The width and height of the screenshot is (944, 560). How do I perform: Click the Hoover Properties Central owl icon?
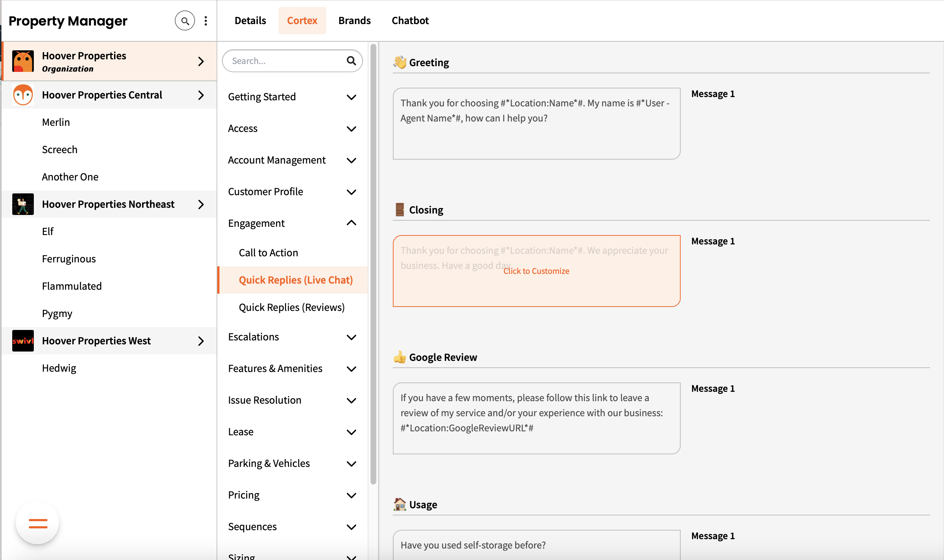click(x=23, y=95)
